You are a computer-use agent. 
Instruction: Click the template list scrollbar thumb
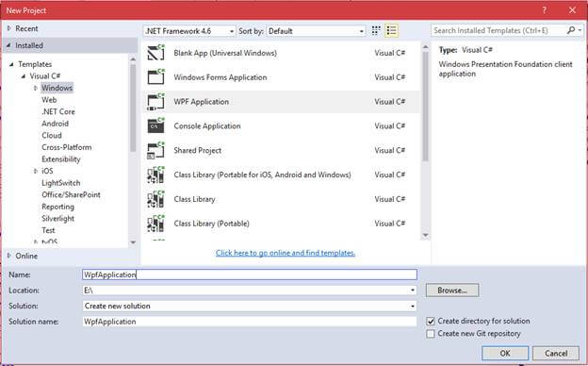coord(425,107)
